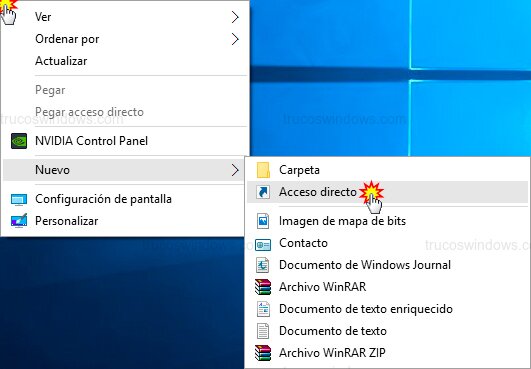Click the rich text document icon
This screenshot has width=531, height=369.
point(263,309)
